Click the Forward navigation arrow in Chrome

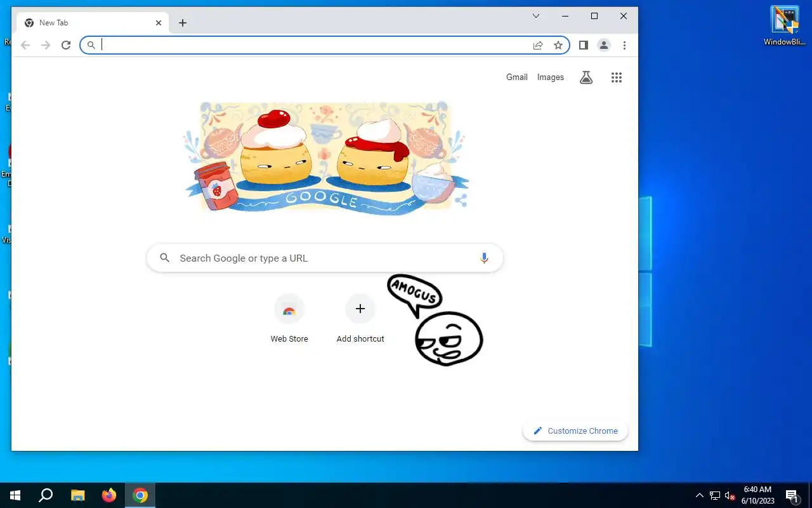click(46, 45)
